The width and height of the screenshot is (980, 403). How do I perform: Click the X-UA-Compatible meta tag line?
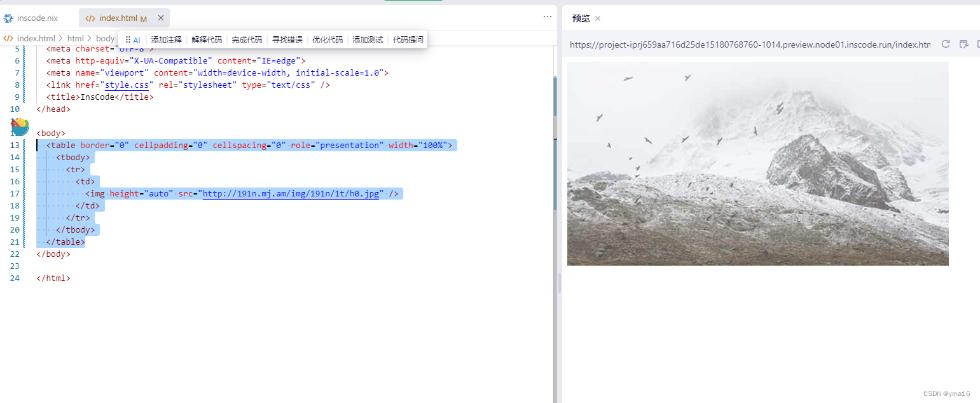click(x=176, y=60)
